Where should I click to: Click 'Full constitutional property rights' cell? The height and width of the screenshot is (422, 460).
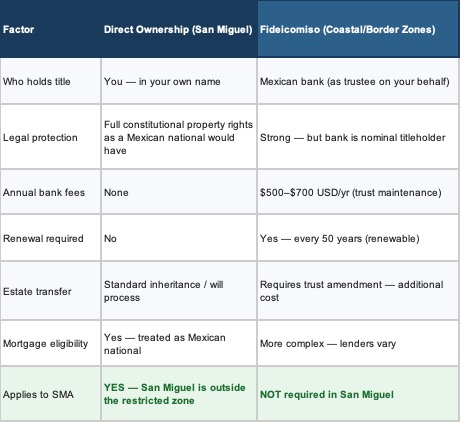[x=178, y=137]
